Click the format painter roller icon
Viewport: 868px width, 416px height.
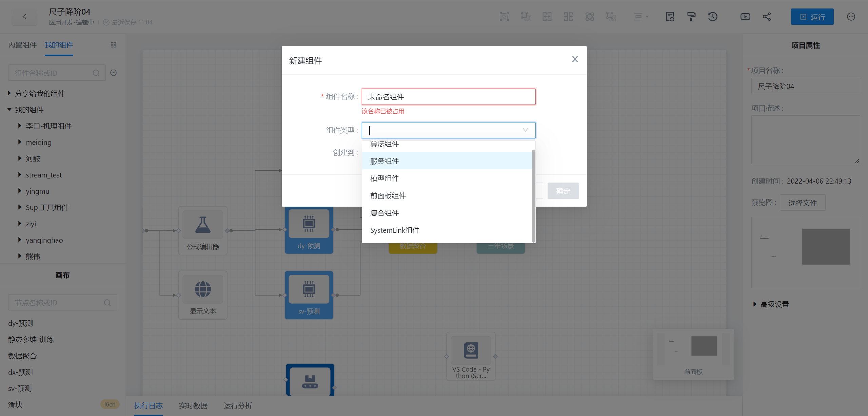point(691,17)
